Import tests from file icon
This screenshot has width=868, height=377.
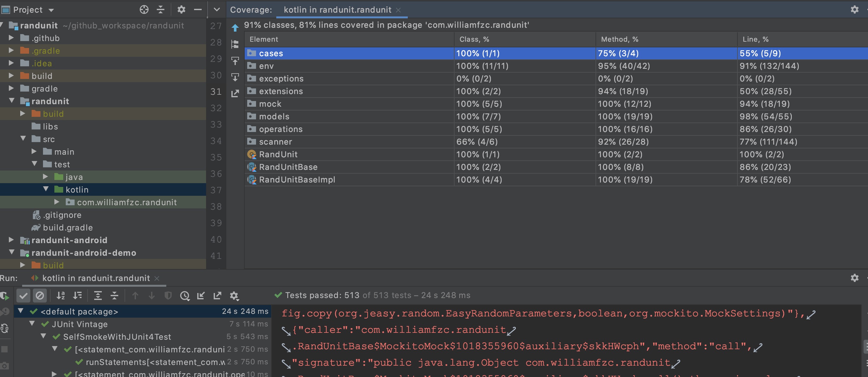pyautogui.click(x=201, y=296)
